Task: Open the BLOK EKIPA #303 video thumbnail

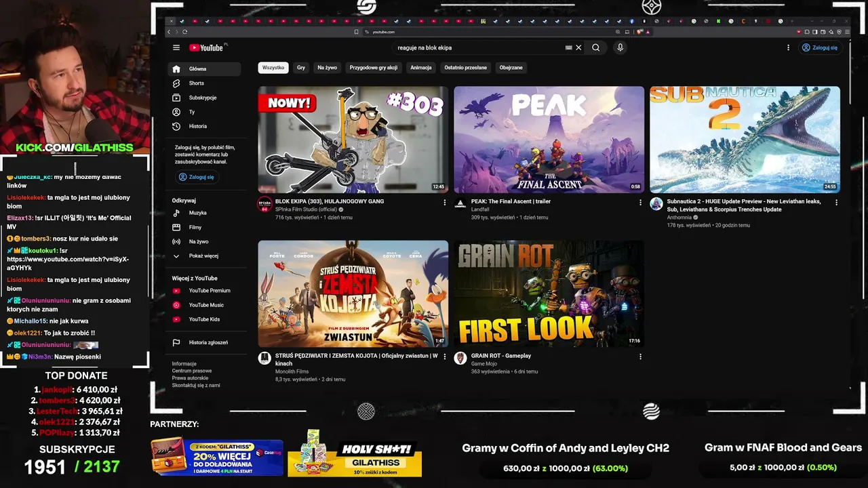Action: pos(353,140)
